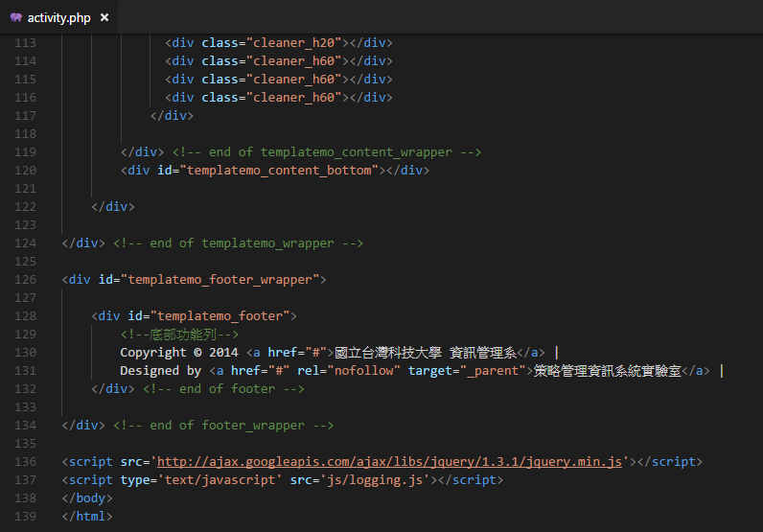Click "templatemo_footer" id value on line 128
The height and width of the screenshot is (532, 763).
[220, 316]
